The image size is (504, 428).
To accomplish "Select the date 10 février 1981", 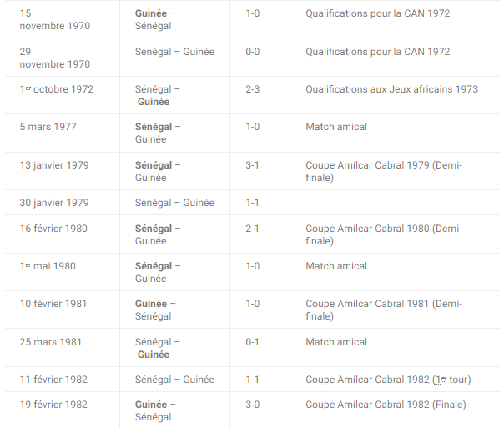I will tap(53, 304).
